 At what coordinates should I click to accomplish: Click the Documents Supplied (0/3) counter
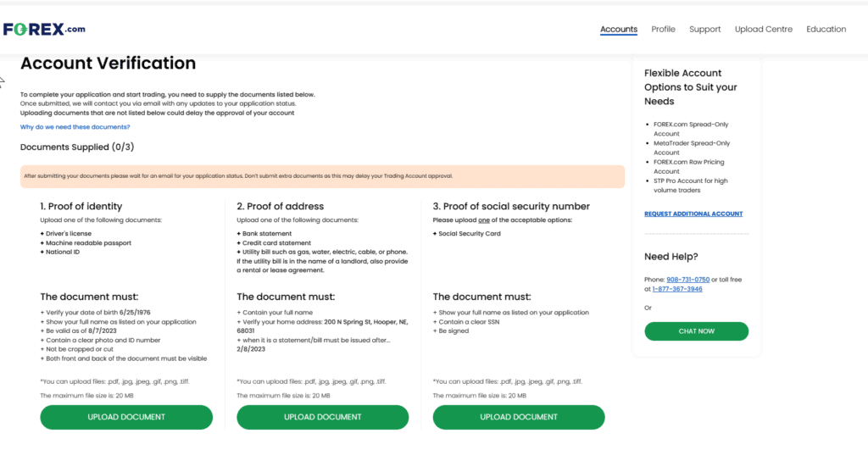point(77,147)
